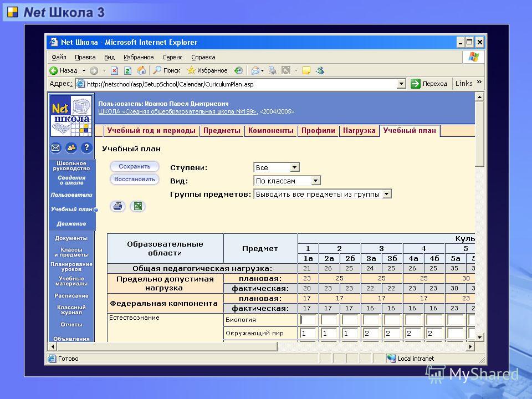Click the Net Школа logo image
This screenshot has height=399, width=532.
pyautogui.click(x=71, y=116)
